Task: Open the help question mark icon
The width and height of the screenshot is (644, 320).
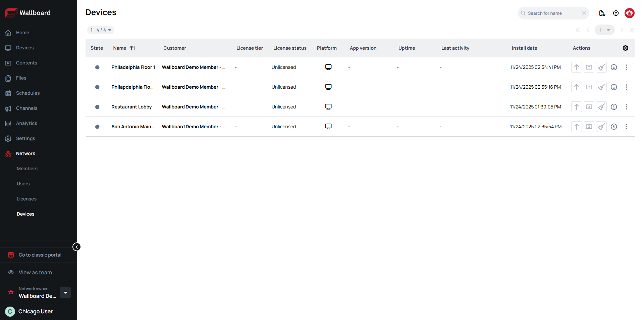Action: coord(616,13)
